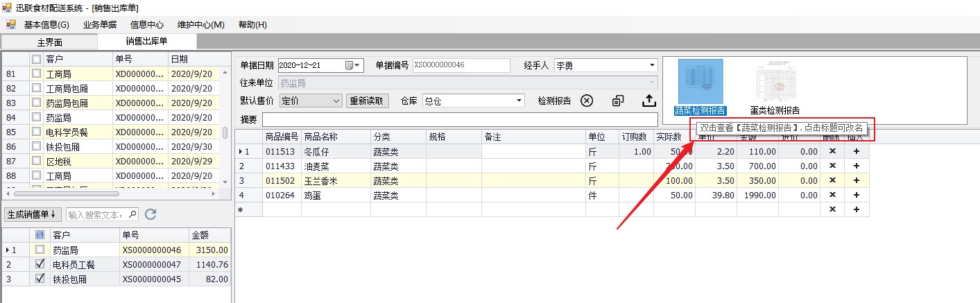Toggle select-all checkbox in lower list header
The image size is (980, 303).
pyautogui.click(x=40, y=235)
